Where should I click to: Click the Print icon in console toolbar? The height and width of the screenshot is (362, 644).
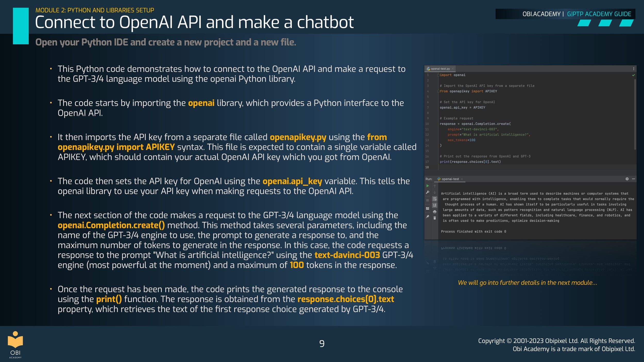(435, 212)
